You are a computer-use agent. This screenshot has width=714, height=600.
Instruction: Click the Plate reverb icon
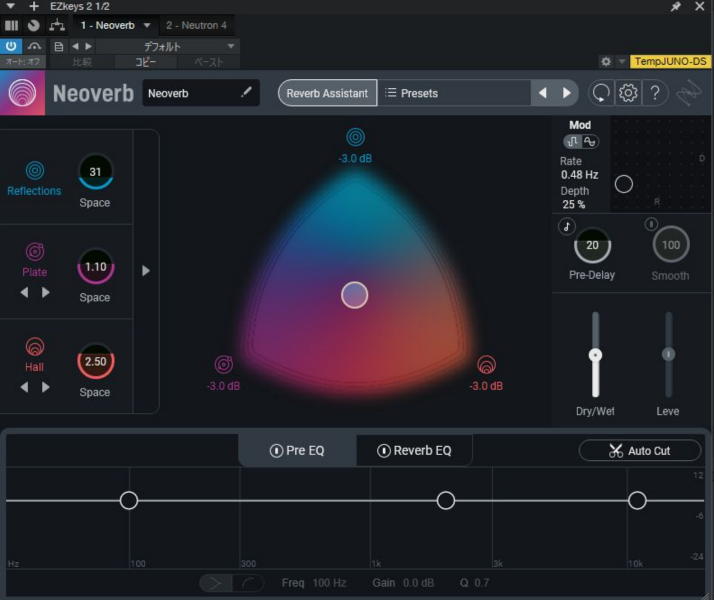tap(35, 252)
